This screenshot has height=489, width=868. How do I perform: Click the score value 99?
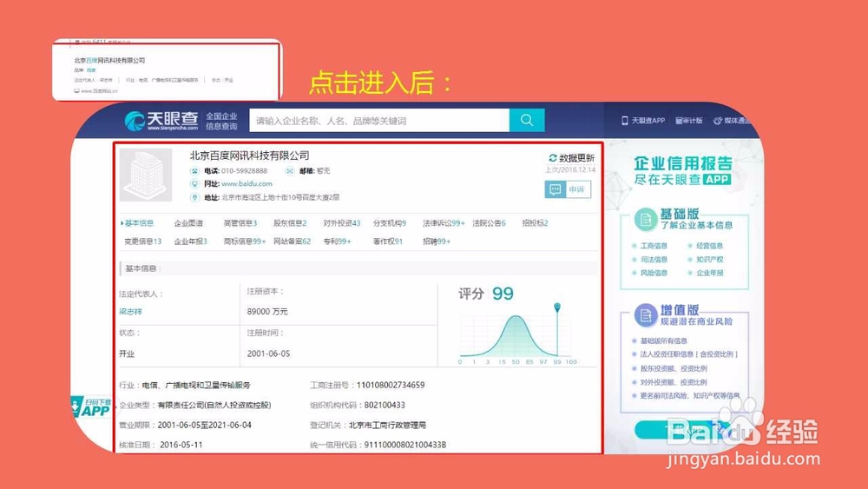point(503,294)
